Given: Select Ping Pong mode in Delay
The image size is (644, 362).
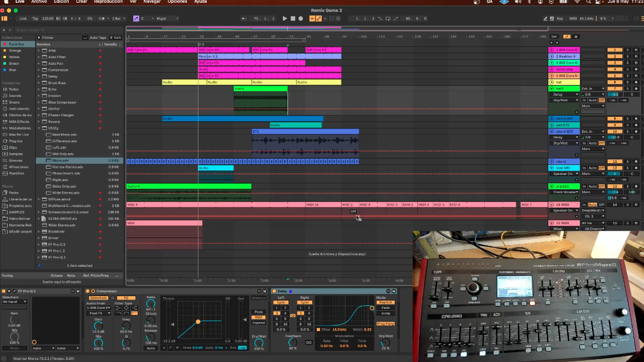Looking at the screenshot, I should coord(385,324).
